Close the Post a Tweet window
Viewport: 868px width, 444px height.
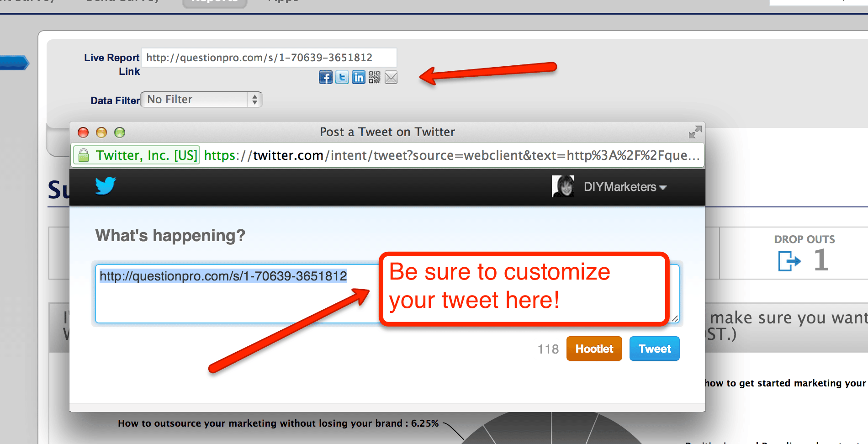[x=83, y=132]
